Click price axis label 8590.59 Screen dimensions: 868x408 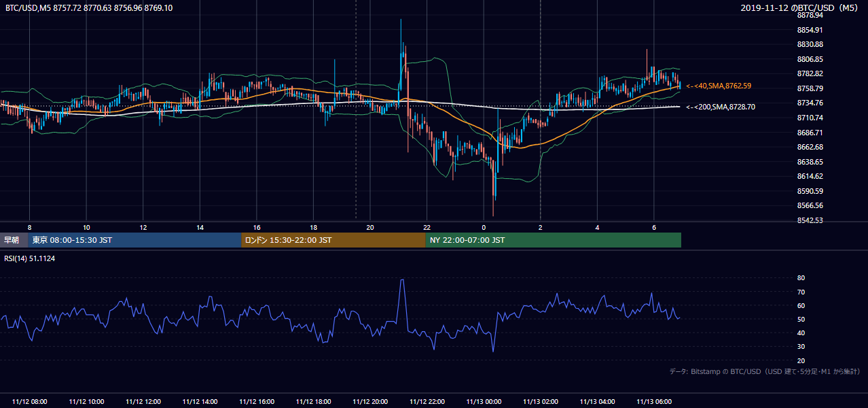[810, 191]
